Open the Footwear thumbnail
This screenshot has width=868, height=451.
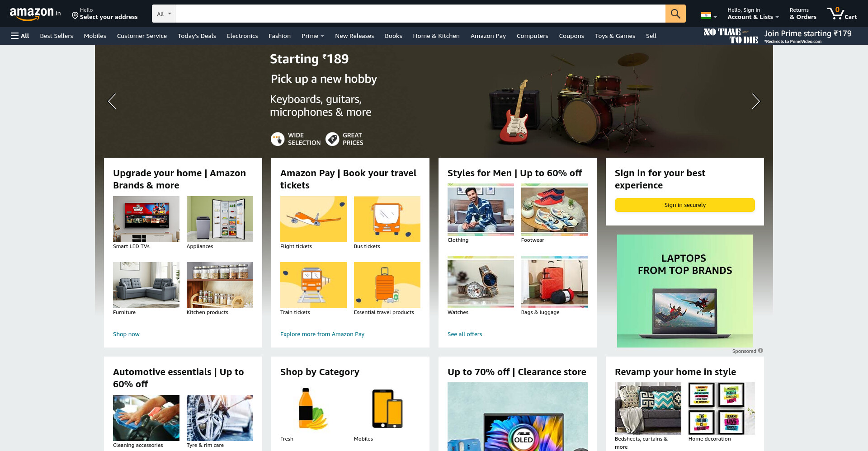554,210
